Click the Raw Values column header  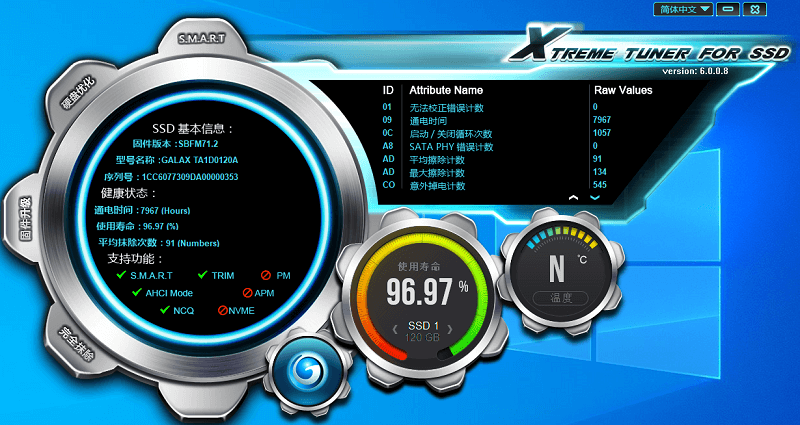tap(623, 90)
